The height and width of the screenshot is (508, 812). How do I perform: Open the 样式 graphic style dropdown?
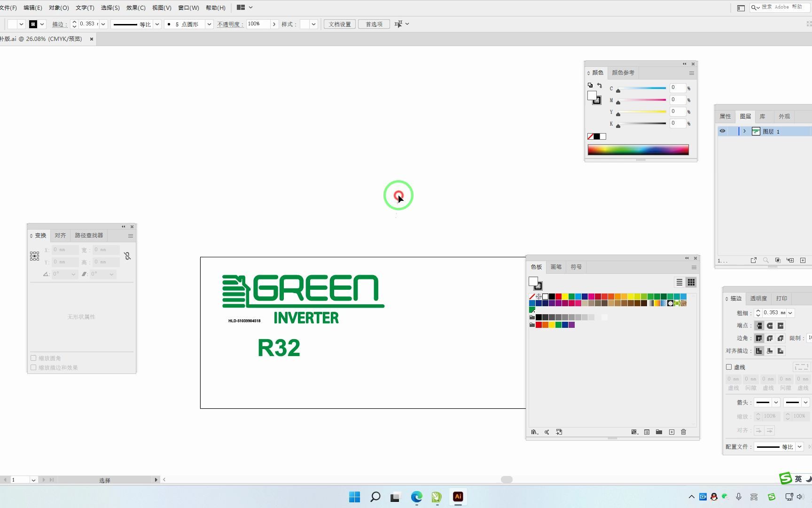313,24
